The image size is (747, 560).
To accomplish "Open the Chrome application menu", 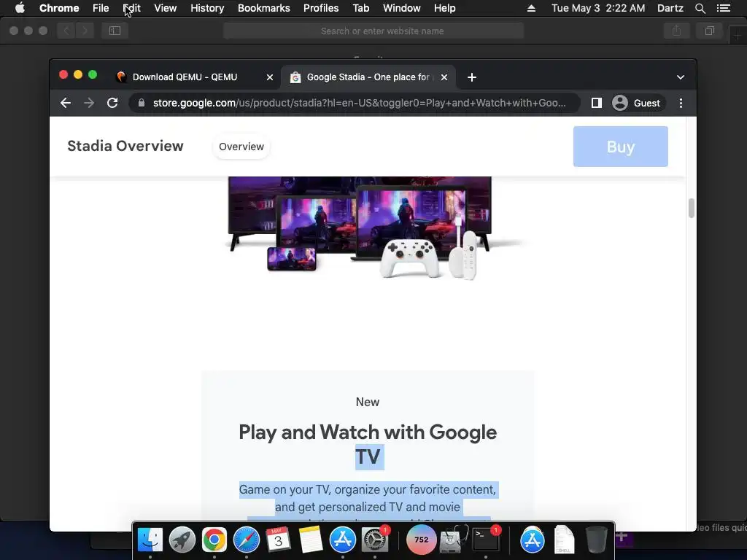I will point(59,8).
